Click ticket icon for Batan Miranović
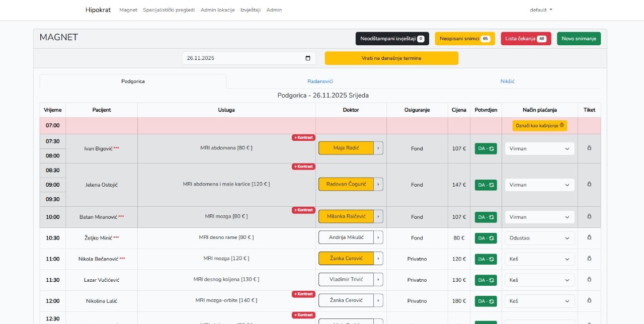This screenshot has height=324, width=644. [x=589, y=217]
